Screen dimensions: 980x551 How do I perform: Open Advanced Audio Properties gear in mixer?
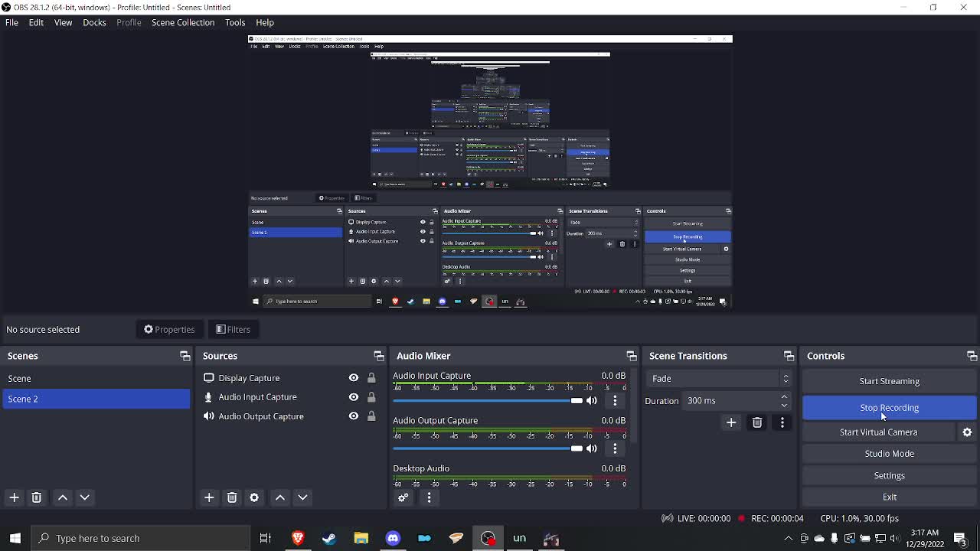[x=403, y=498]
